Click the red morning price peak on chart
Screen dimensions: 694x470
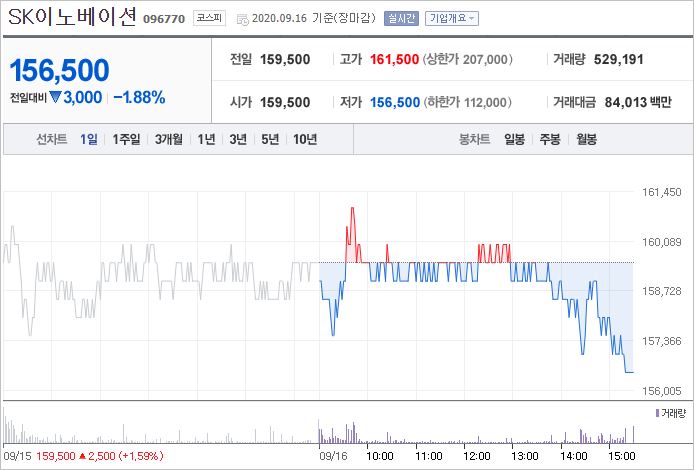click(352, 208)
